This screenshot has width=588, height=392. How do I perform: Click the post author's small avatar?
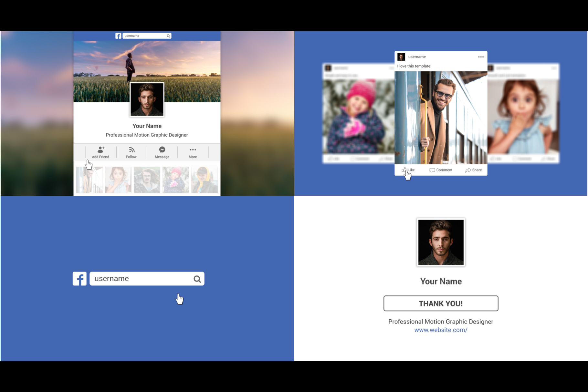point(401,57)
